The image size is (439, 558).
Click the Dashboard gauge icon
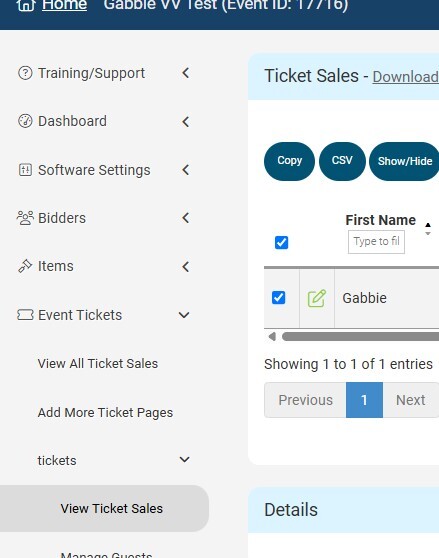[x=25, y=121]
